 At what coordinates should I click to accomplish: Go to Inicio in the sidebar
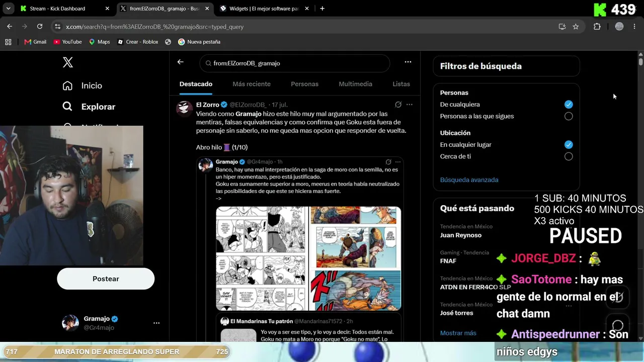(82, 85)
